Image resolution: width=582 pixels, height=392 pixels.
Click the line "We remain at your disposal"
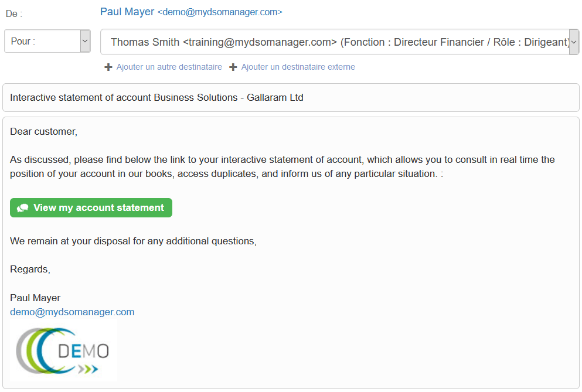coord(133,241)
